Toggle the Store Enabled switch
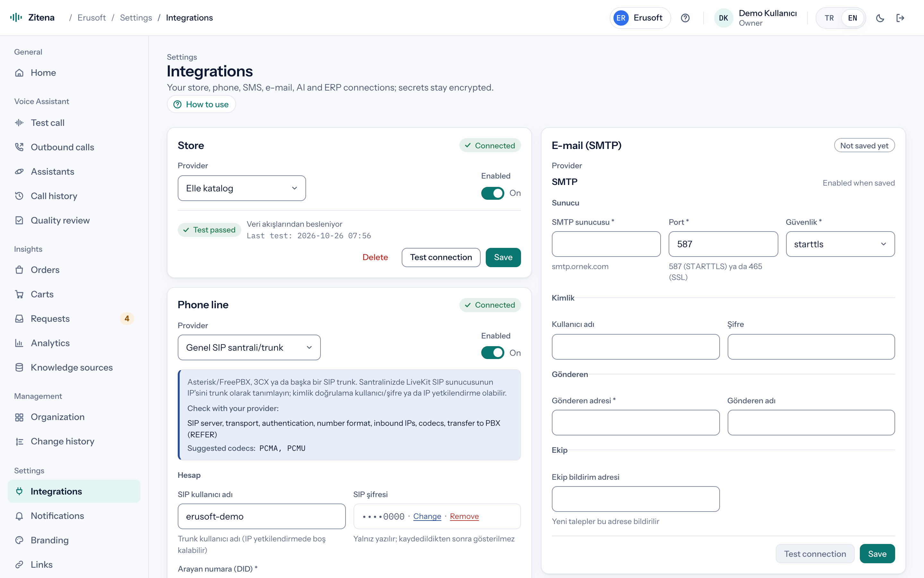 [x=492, y=193]
